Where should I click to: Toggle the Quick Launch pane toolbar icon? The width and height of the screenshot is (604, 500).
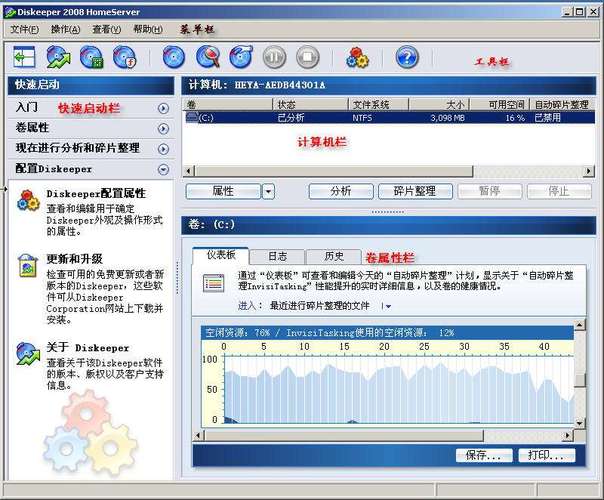(x=24, y=57)
